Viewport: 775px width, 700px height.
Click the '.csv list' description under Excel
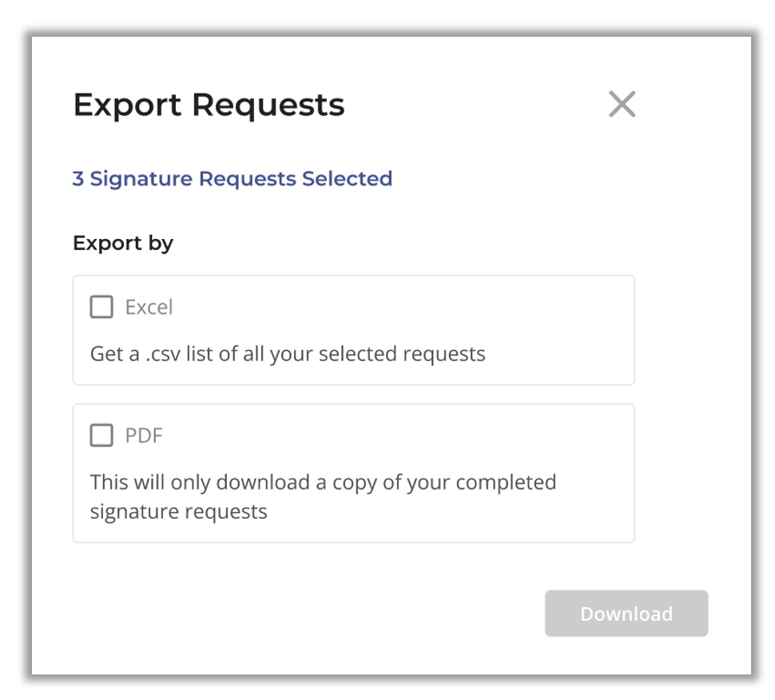click(288, 354)
